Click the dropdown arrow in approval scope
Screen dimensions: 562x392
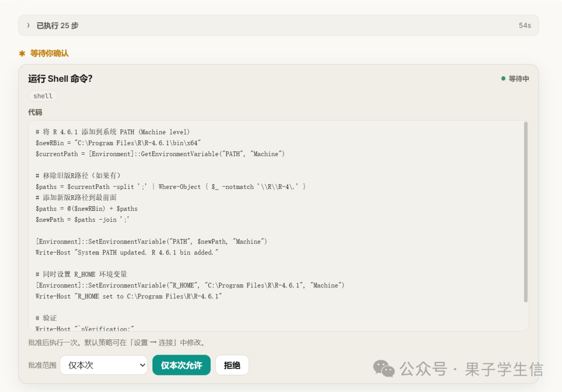(142, 365)
